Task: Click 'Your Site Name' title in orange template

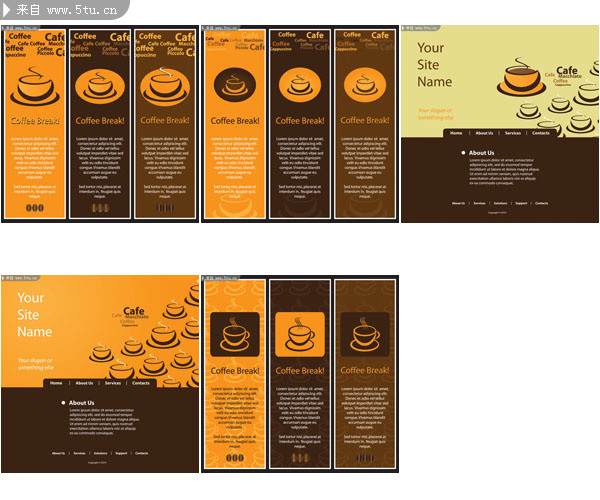Action: pos(34,314)
